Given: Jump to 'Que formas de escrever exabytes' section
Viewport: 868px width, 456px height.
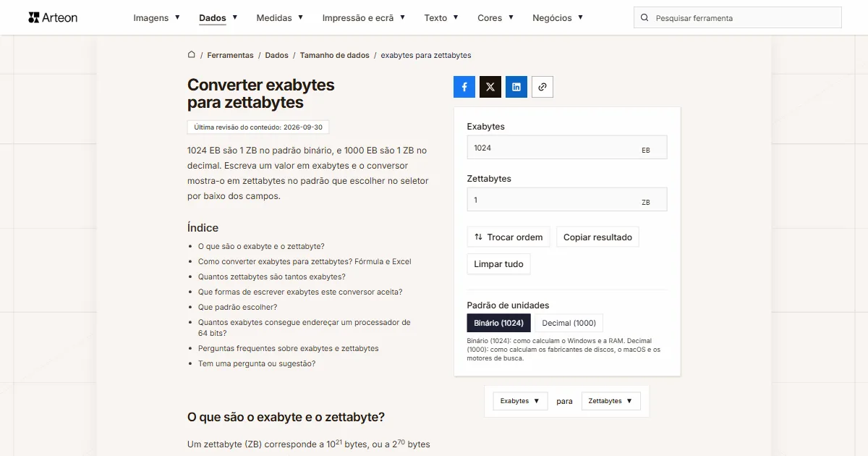Looking at the screenshot, I should 300,292.
